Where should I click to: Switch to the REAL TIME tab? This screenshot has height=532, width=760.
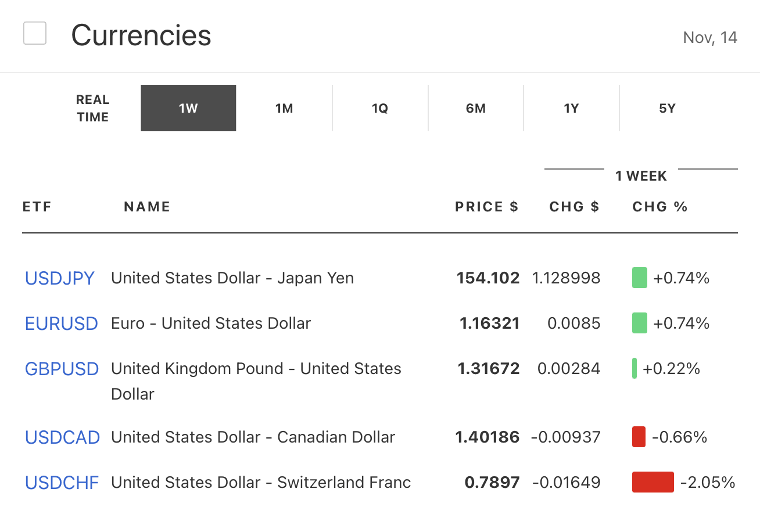click(93, 109)
